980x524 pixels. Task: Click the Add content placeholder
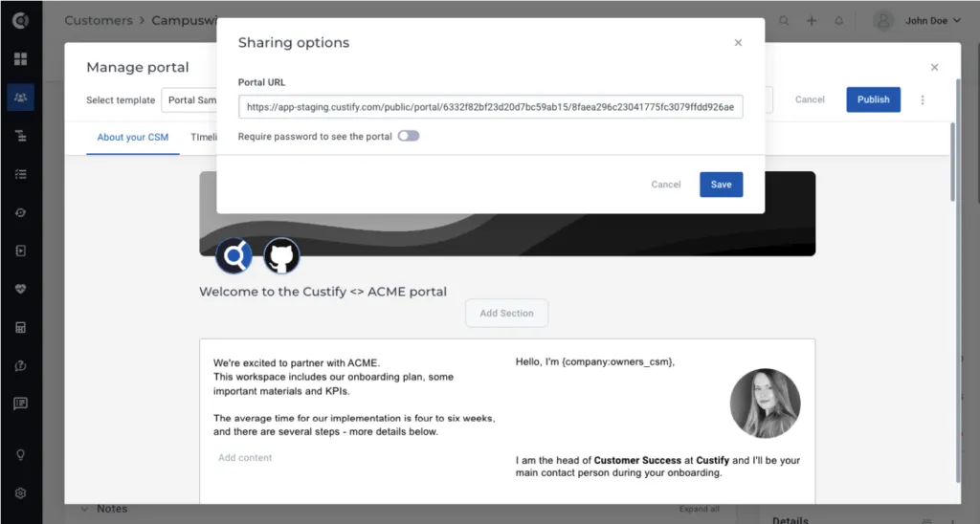click(x=245, y=458)
